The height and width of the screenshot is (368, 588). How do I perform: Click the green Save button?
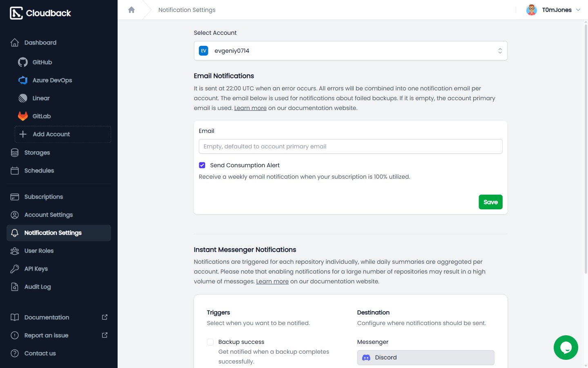(x=490, y=202)
